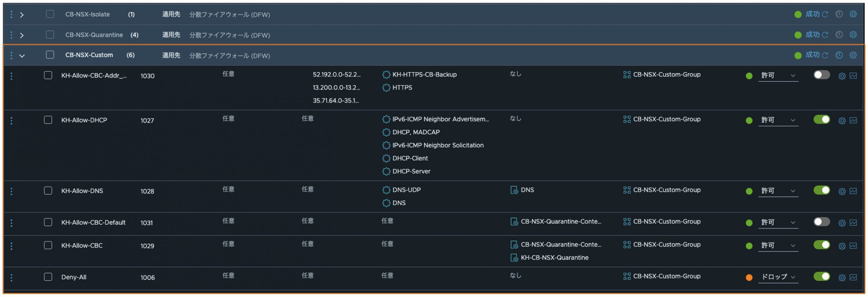
Task: Open settings gear for CB-NSX-Custom policy
Action: coord(853,55)
